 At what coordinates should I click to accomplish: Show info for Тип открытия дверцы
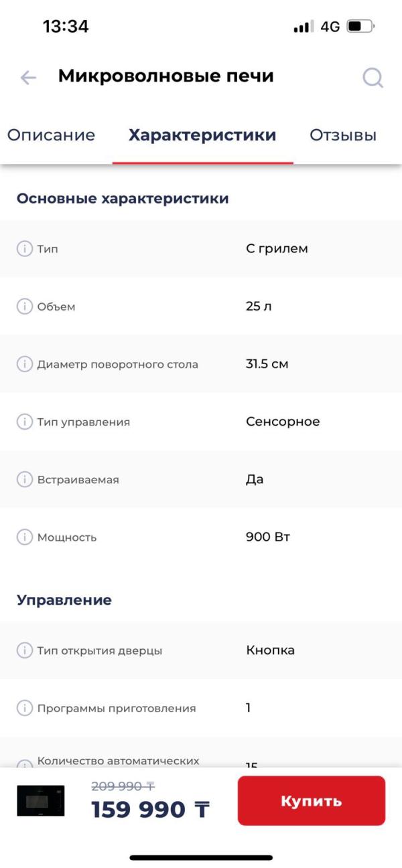pyautogui.click(x=24, y=650)
